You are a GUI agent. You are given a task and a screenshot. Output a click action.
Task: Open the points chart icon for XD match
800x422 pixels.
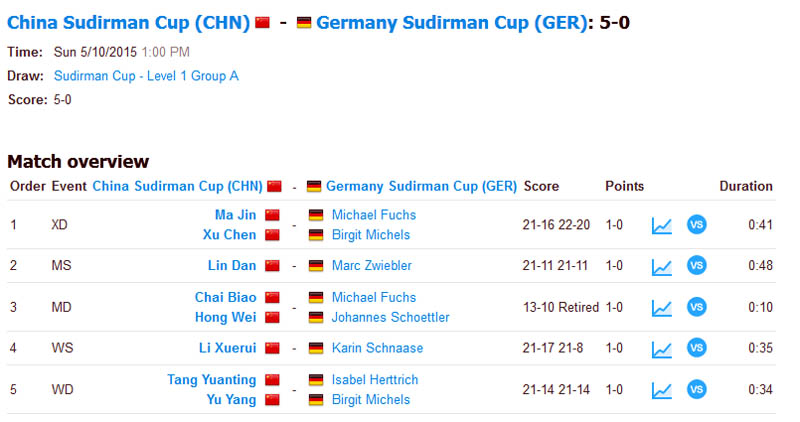click(x=662, y=226)
